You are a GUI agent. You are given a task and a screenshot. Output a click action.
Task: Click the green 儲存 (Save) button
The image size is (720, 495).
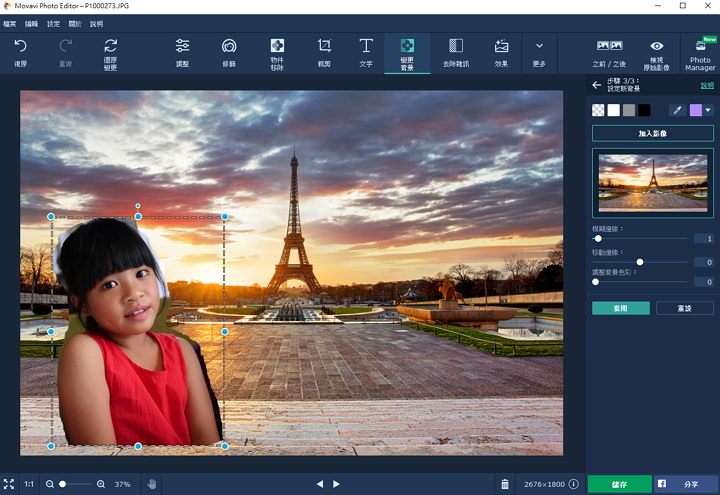619,484
